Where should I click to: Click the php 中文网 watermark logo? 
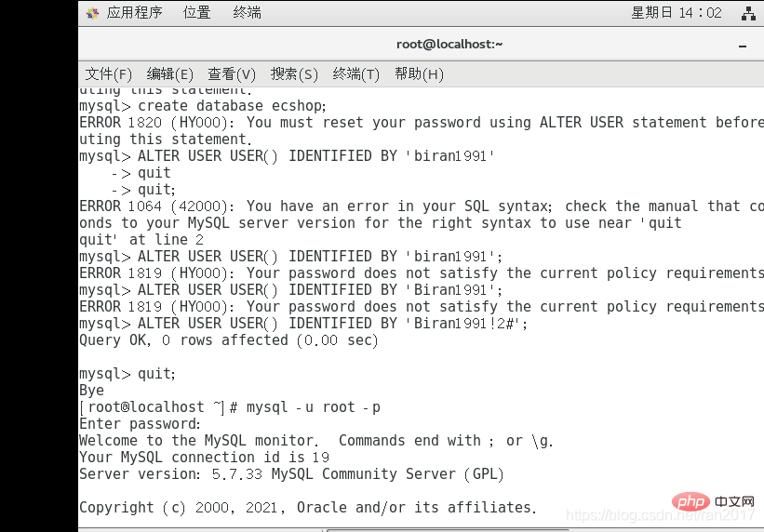(x=713, y=501)
